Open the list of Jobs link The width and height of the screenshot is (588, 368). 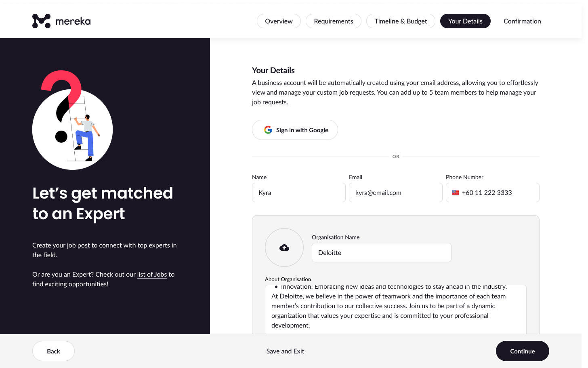[152, 275]
